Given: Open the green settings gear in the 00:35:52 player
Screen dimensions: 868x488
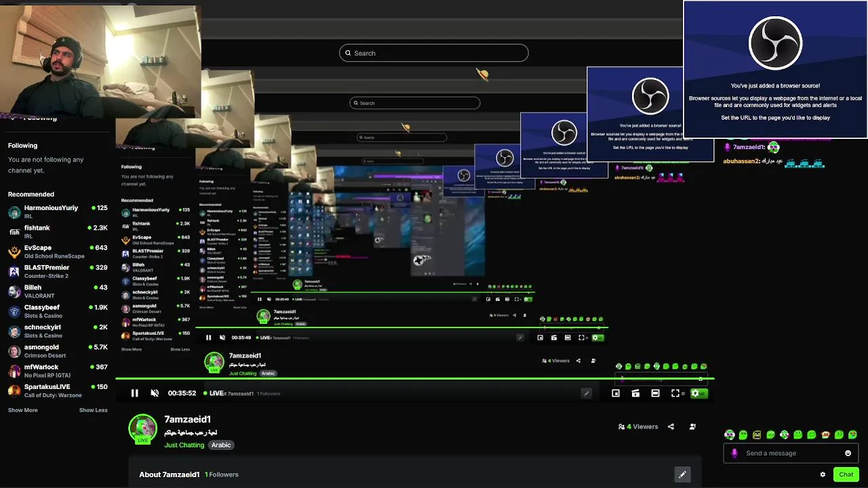Looking at the screenshot, I should pyautogui.click(x=695, y=393).
